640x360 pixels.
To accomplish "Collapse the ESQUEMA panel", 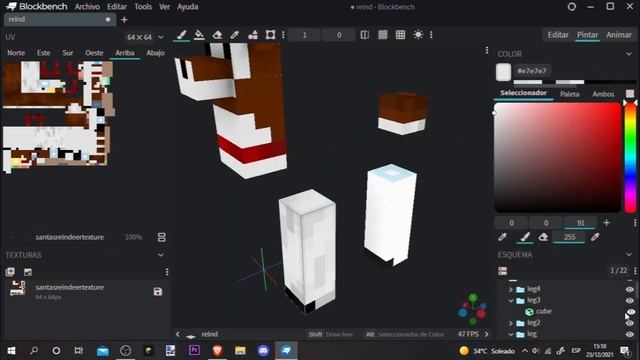I will pos(629,255).
